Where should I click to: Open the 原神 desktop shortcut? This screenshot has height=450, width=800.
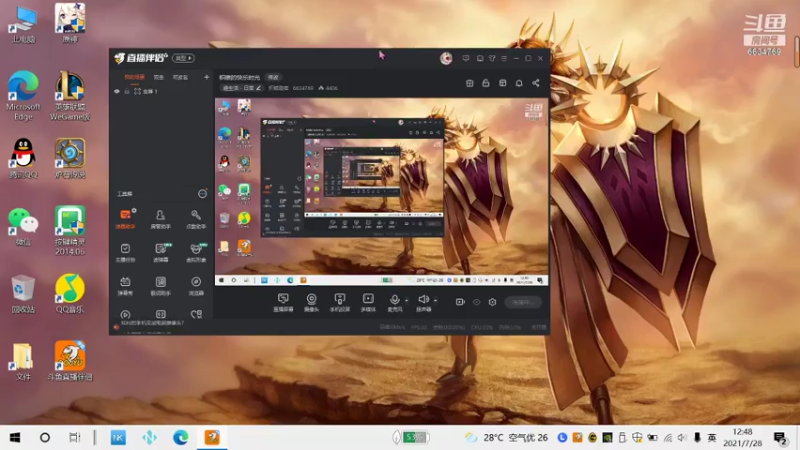pos(70,22)
